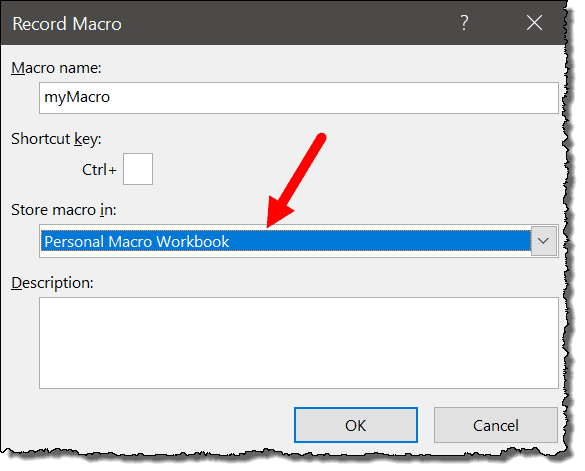This screenshot has width=585, height=471.
Task: Click into the Macro name text box
Action: [x=298, y=98]
